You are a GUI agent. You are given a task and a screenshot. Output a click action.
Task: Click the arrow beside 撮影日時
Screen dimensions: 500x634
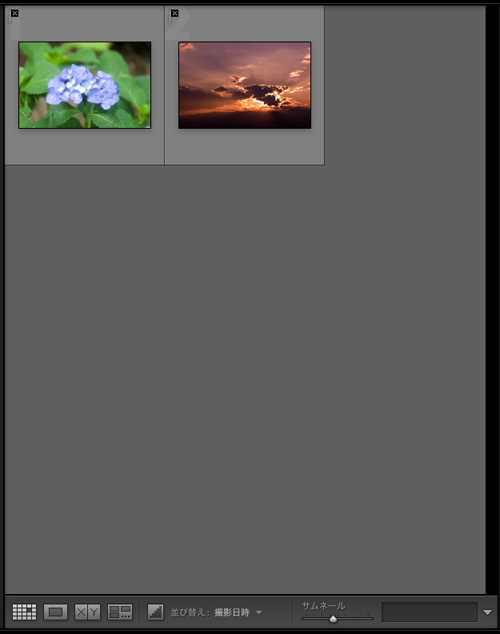click(x=259, y=612)
